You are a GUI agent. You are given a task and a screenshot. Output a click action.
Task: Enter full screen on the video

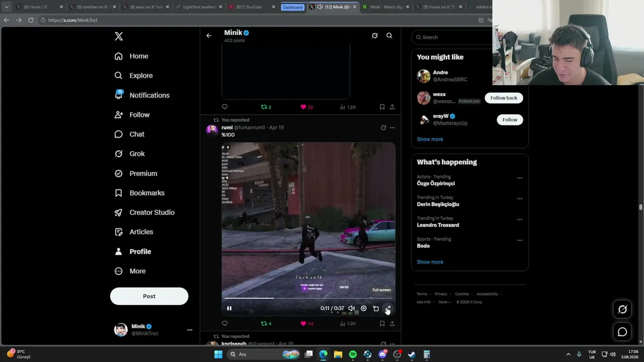click(388, 309)
